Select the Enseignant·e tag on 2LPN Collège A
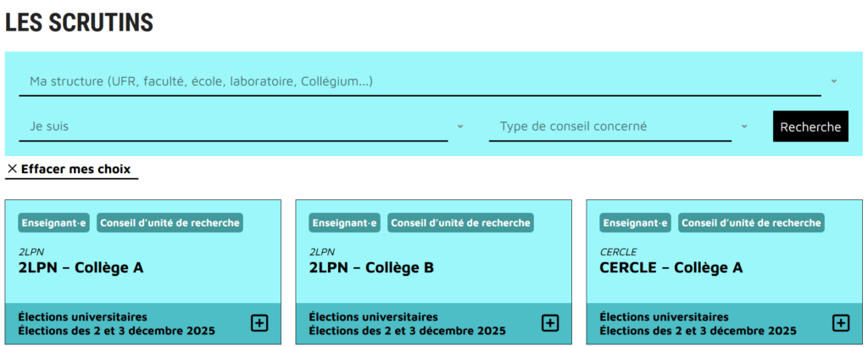 pos(54,223)
